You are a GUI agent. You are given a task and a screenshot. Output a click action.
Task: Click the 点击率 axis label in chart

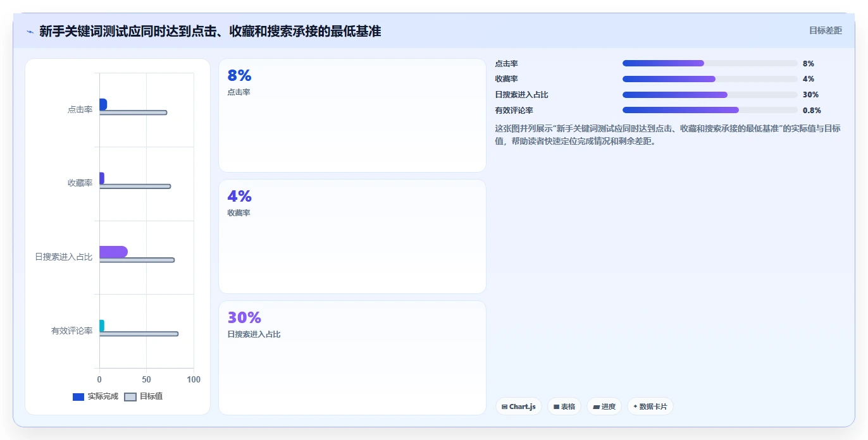(80, 109)
